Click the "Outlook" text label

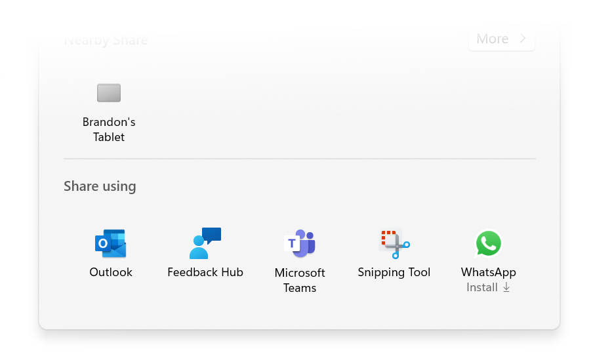[111, 272]
